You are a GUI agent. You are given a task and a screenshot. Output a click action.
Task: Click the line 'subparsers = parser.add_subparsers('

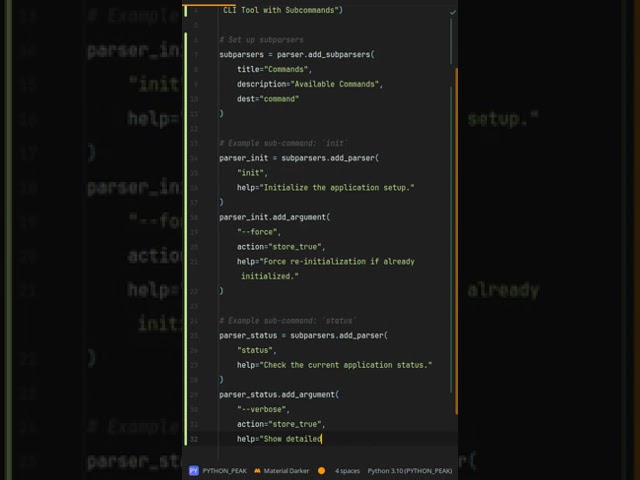click(x=297, y=54)
